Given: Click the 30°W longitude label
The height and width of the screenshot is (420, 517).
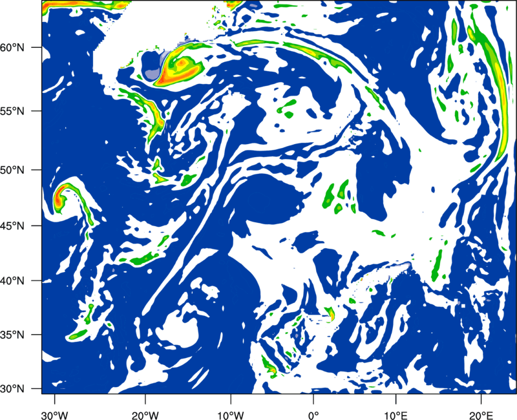Looking at the screenshot, I should 54,415.
